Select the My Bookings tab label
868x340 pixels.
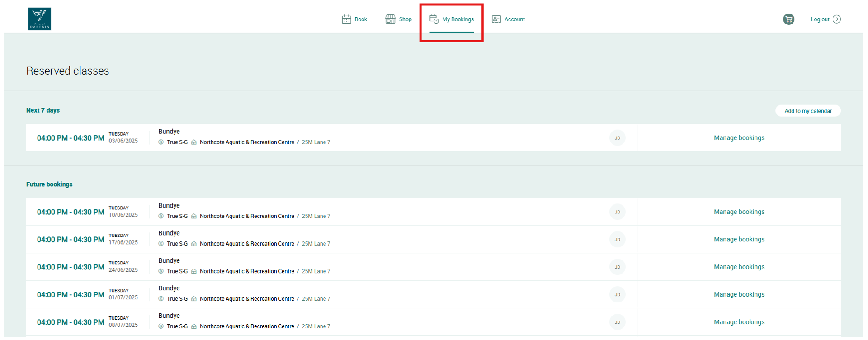pyautogui.click(x=458, y=19)
